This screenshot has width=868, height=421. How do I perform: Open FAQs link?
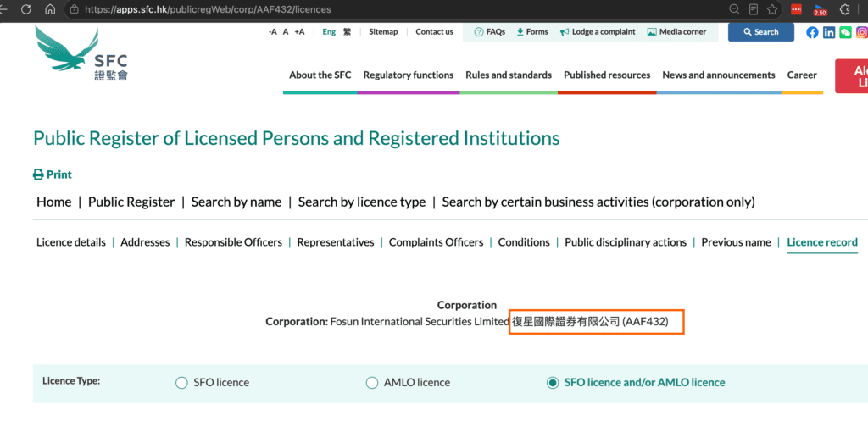490,32
